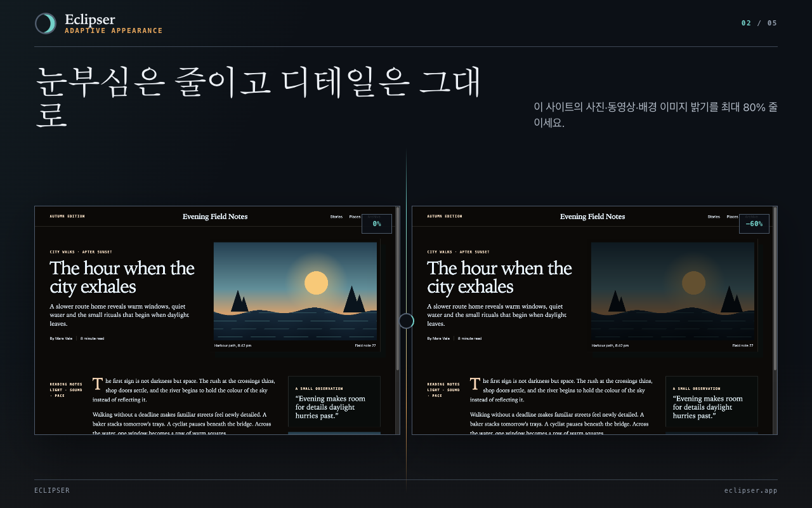The image size is (812, 508).
Task: Click Evening Field Notes title in left preview
Action: click(215, 217)
